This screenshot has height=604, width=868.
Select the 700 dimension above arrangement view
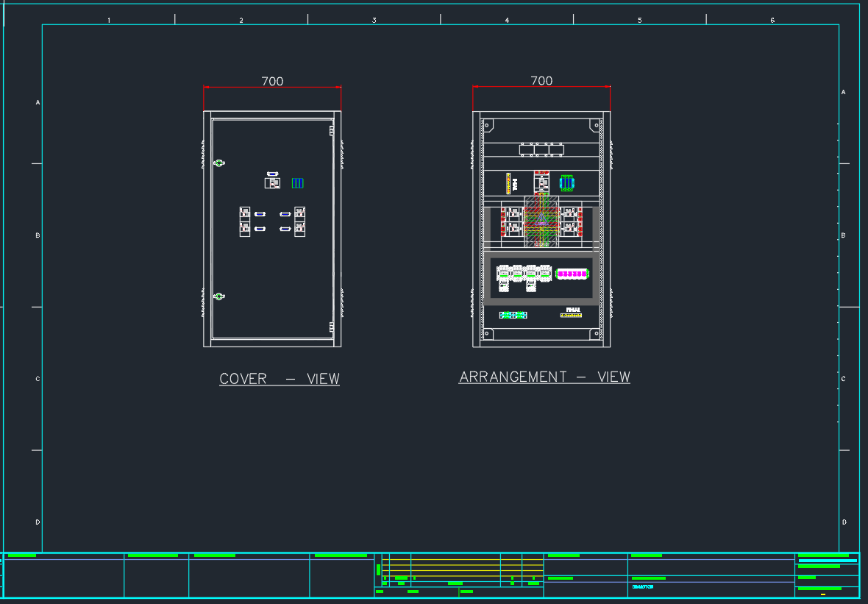pos(541,81)
